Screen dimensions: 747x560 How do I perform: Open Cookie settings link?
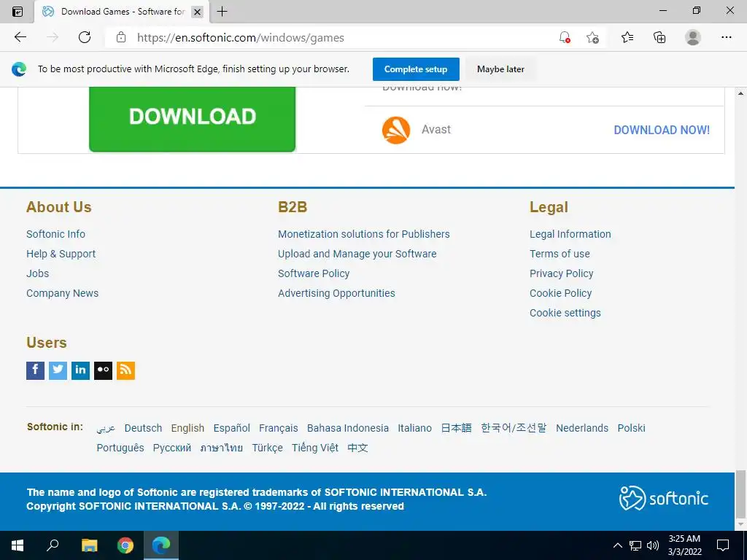(565, 313)
